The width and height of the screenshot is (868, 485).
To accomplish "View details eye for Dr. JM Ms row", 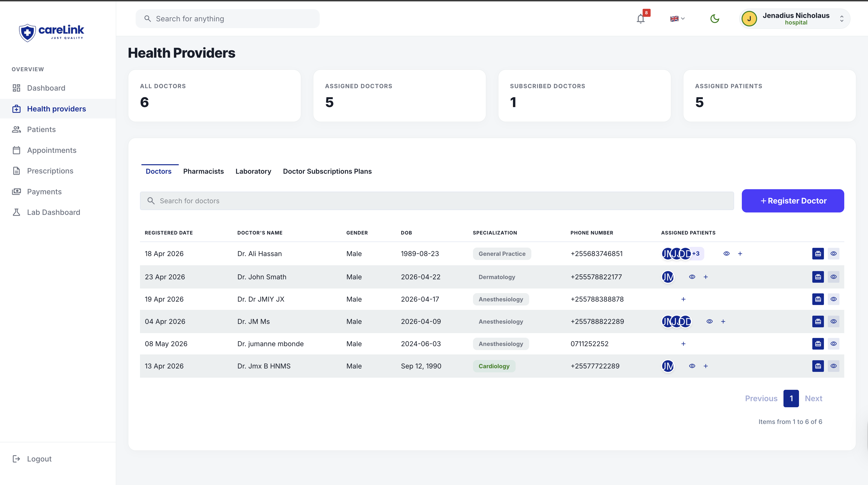I will click(833, 321).
